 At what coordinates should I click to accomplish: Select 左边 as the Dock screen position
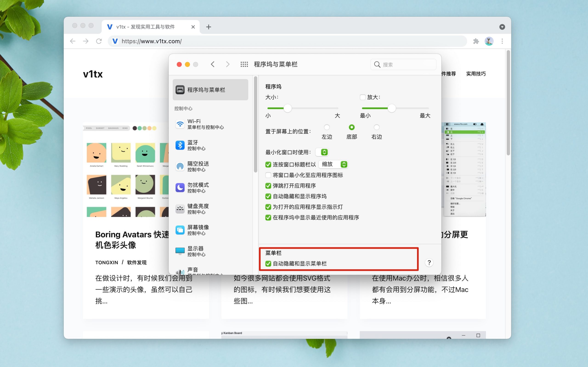point(327,127)
